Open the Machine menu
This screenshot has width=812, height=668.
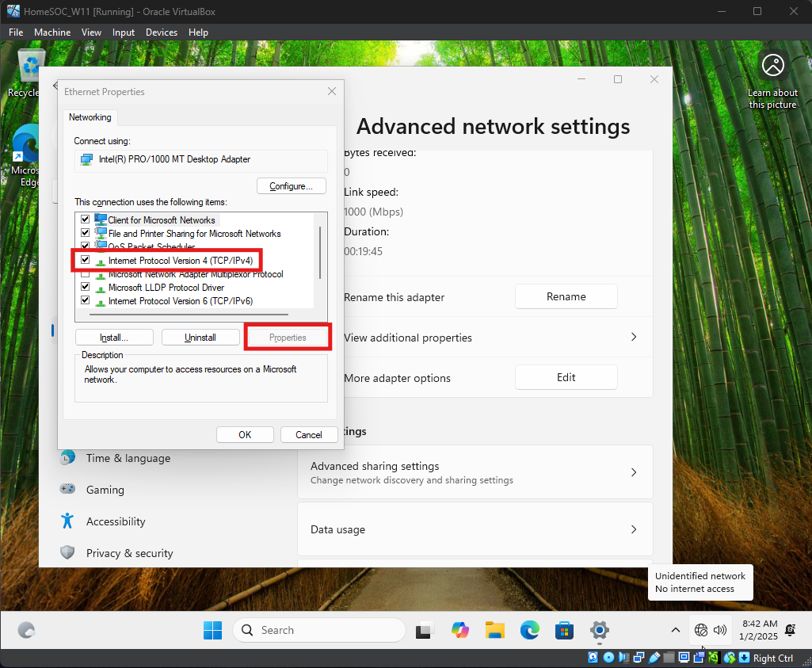pos(52,32)
